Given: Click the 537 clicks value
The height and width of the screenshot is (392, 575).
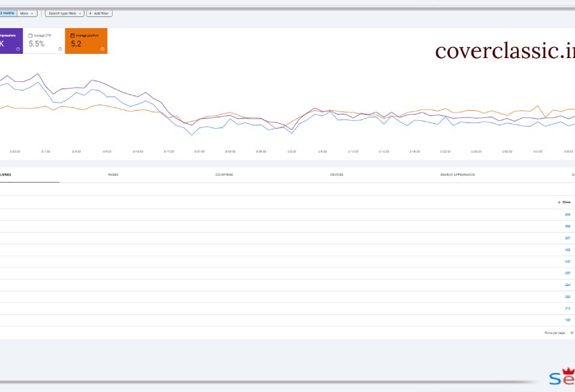Looking at the screenshot, I should [x=568, y=238].
